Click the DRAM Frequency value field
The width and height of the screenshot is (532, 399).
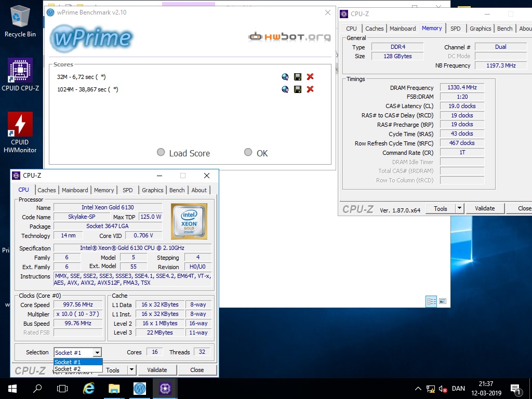[462, 87]
